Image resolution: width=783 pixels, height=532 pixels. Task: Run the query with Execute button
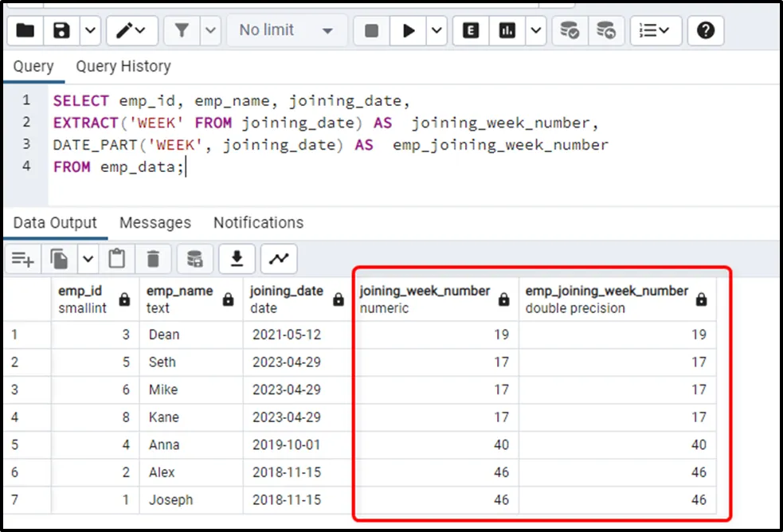click(409, 31)
